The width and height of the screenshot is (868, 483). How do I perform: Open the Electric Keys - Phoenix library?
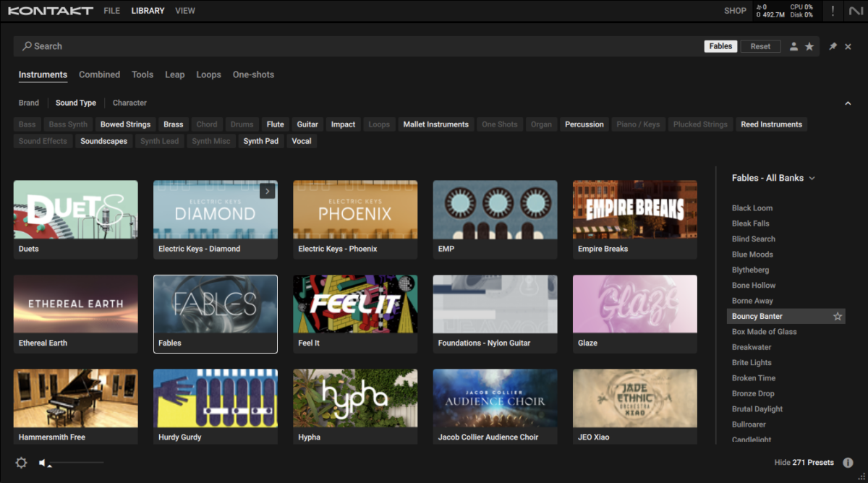[x=355, y=220]
